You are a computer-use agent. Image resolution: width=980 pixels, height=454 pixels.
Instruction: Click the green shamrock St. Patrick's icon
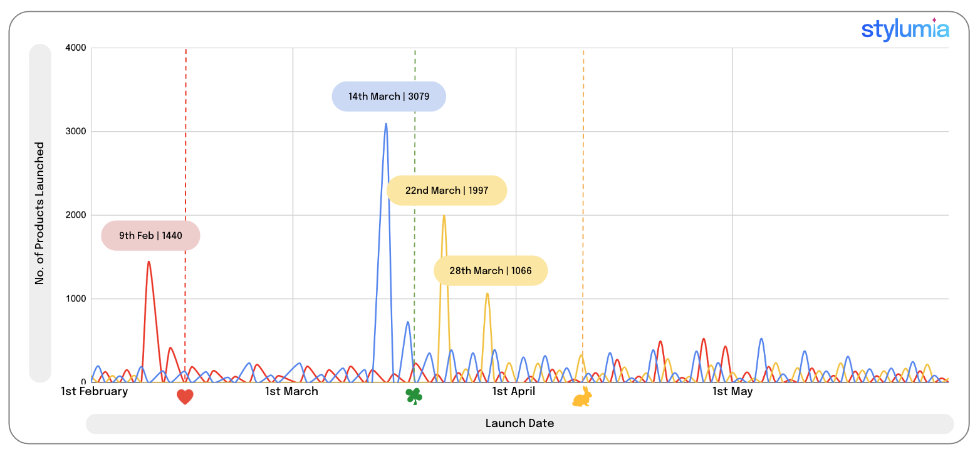pos(414,396)
